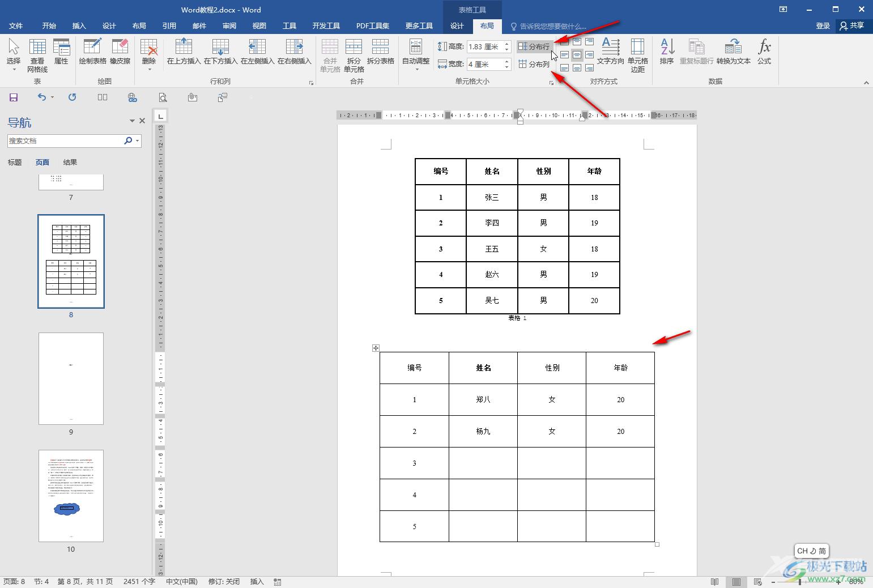
Task: Click the Tell Me search box
Action: click(548, 26)
